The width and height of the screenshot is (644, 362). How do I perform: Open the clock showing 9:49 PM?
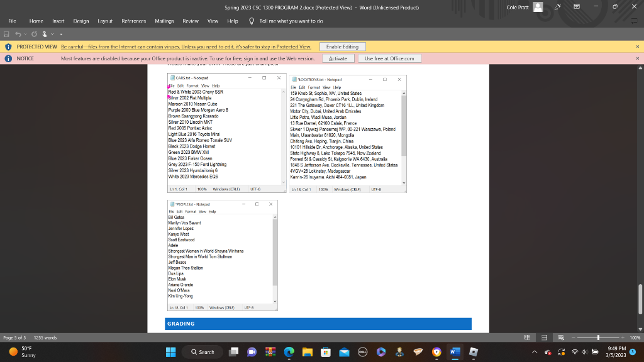616,352
